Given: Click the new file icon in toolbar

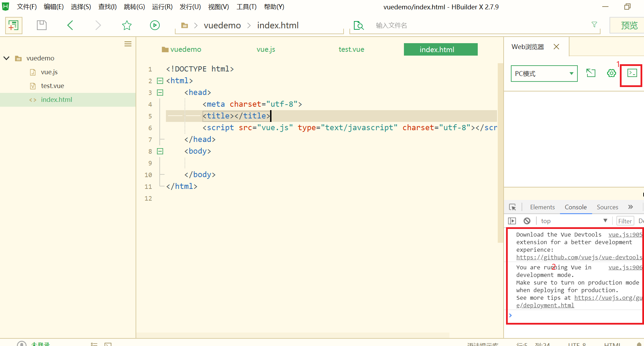Looking at the screenshot, I should (13, 25).
